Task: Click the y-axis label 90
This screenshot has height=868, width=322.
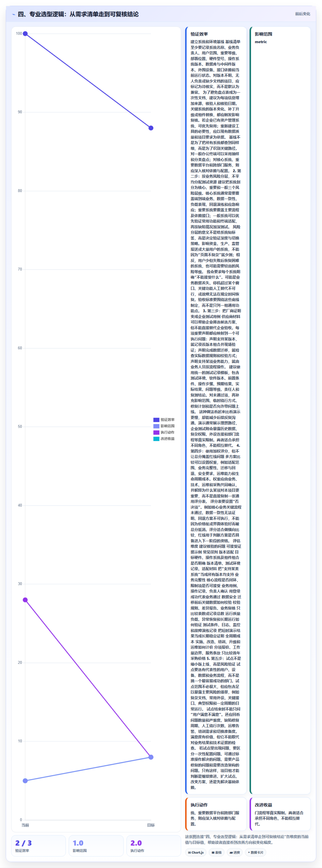Action: tap(20, 112)
